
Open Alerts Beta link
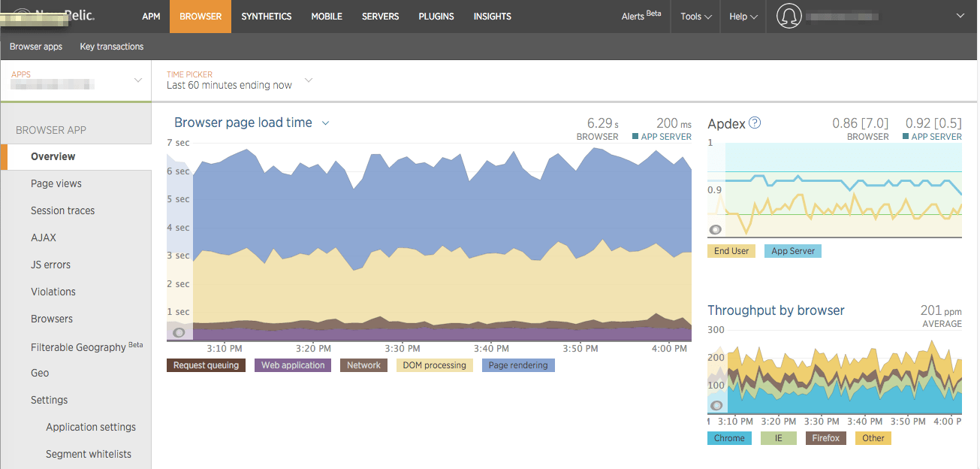coord(641,16)
